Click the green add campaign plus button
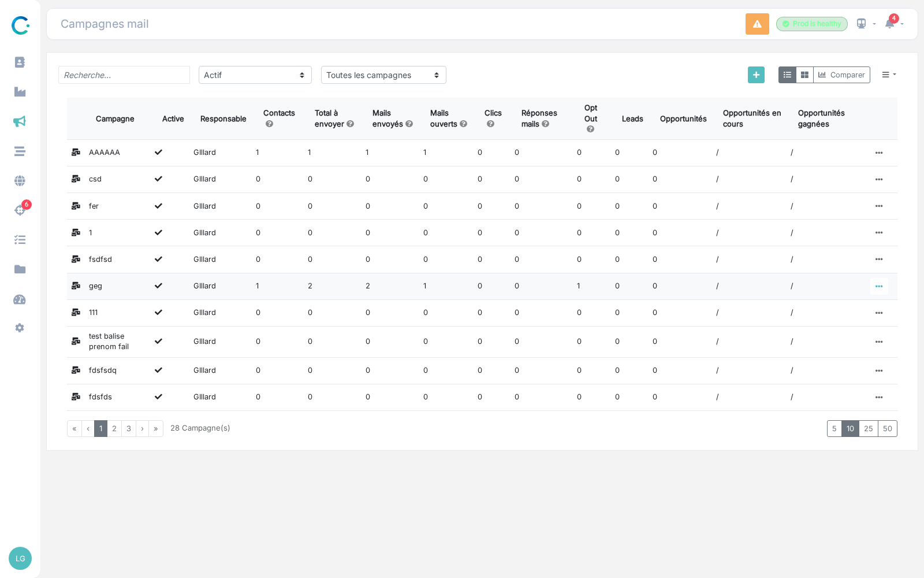This screenshot has width=924, height=578. (756, 75)
